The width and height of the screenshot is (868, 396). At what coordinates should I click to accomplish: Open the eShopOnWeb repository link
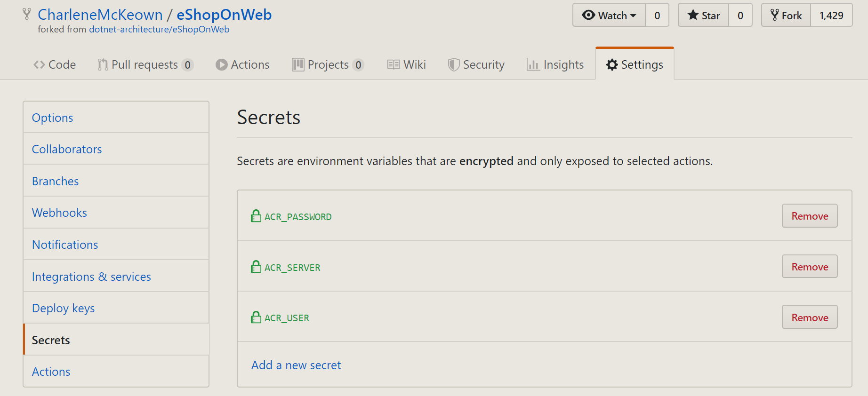pyautogui.click(x=224, y=15)
